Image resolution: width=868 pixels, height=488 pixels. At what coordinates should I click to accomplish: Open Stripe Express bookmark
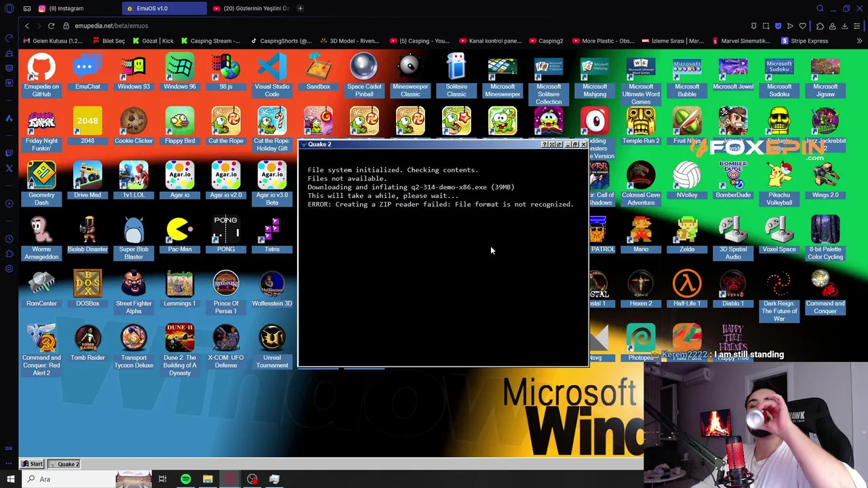[804, 41]
